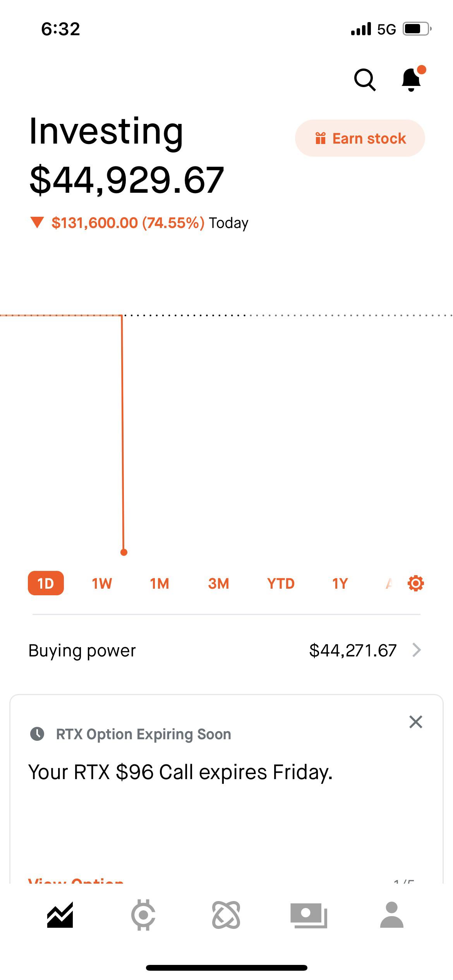Image resolution: width=453 pixels, height=980 pixels.
Task: Switch chart range to 1M
Action: pos(160,583)
